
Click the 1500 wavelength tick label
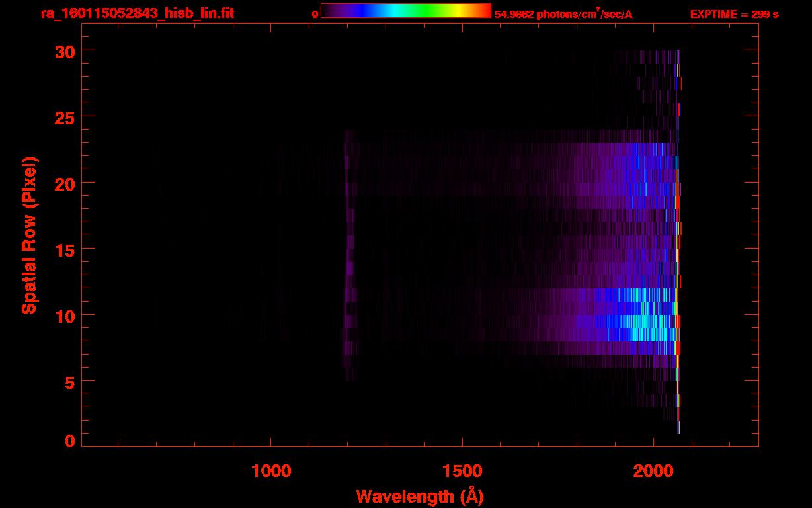tap(462, 471)
